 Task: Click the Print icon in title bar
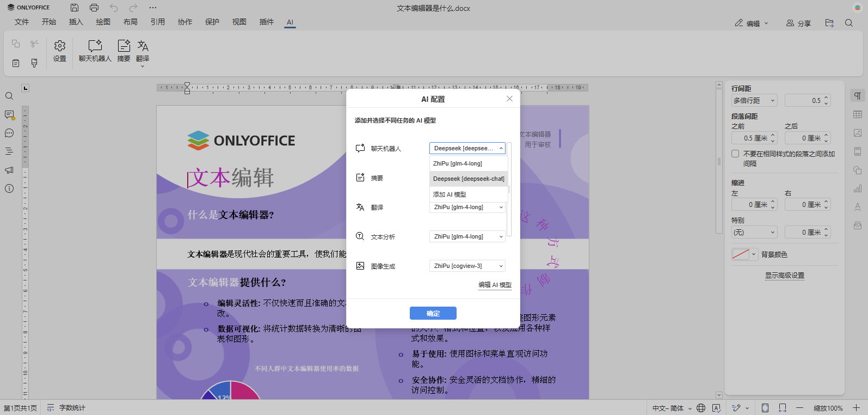click(x=94, y=8)
